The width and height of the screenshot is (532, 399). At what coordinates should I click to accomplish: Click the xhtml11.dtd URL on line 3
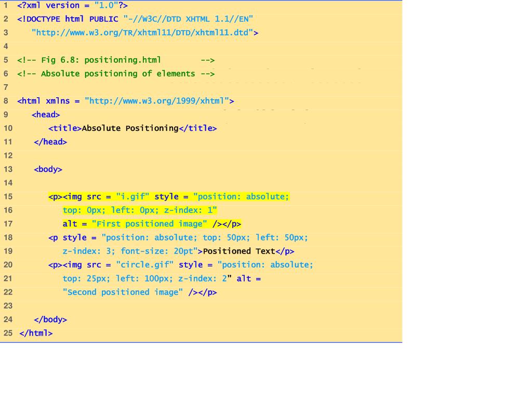pyautogui.click(x=142, y=33)
